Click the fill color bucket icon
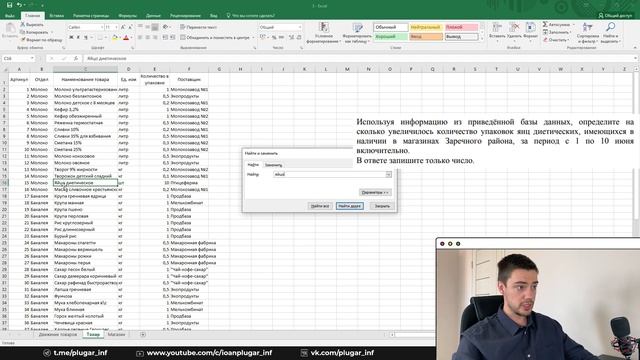 [115, 38]
